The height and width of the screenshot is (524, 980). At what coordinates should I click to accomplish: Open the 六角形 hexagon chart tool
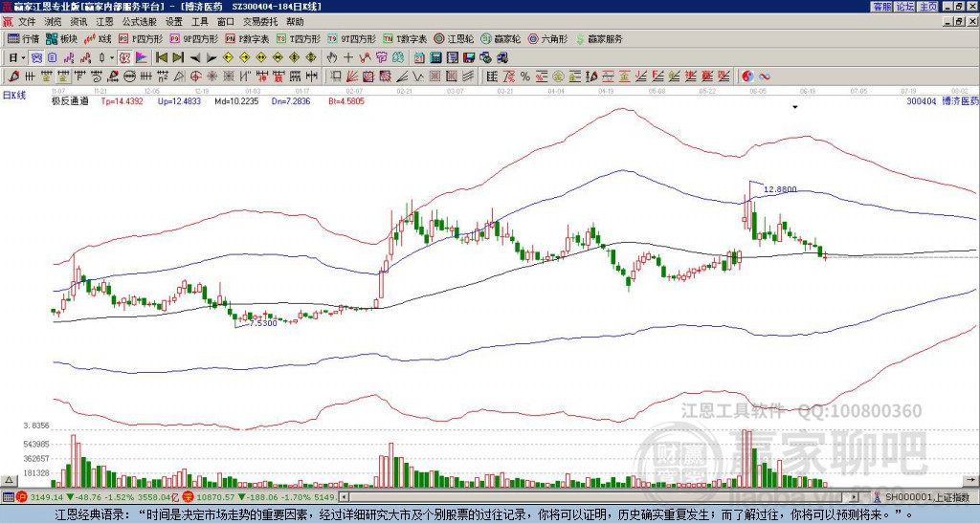pyautogui.click(x=547, y=38)
